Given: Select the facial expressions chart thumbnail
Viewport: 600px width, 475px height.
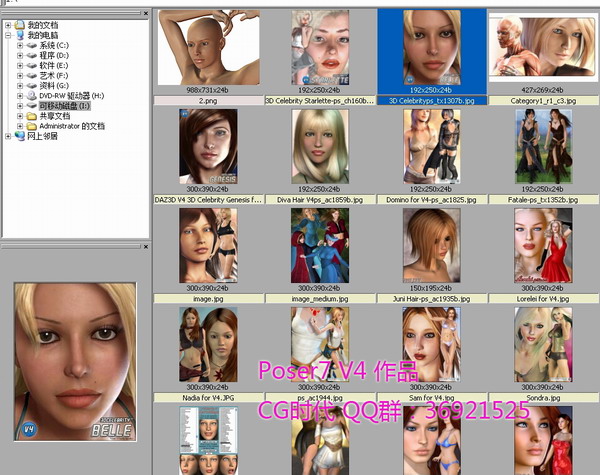Looking at the screenshot, I should (x=209, y=441).
